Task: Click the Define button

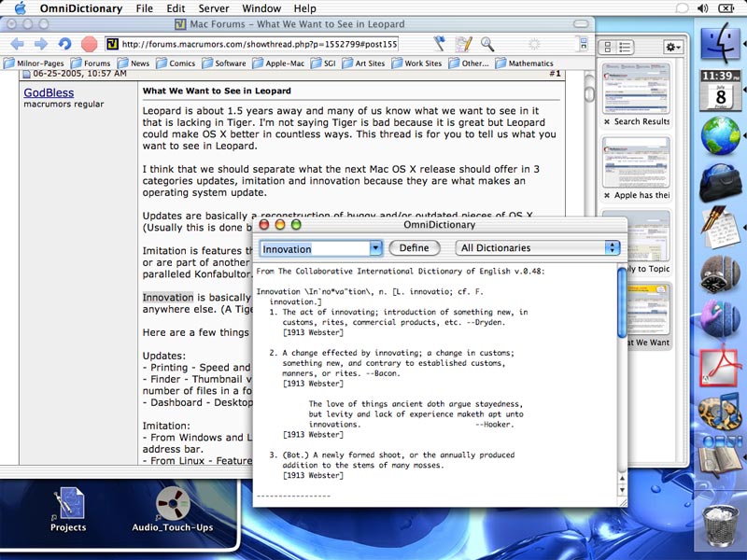Action: click(x=414, y=248)
